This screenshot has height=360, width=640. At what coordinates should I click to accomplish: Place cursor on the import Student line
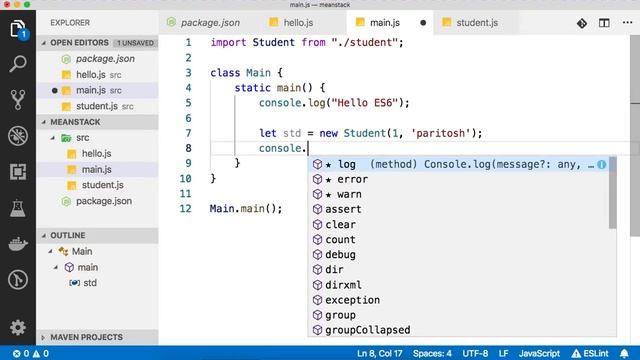(307, 42)
